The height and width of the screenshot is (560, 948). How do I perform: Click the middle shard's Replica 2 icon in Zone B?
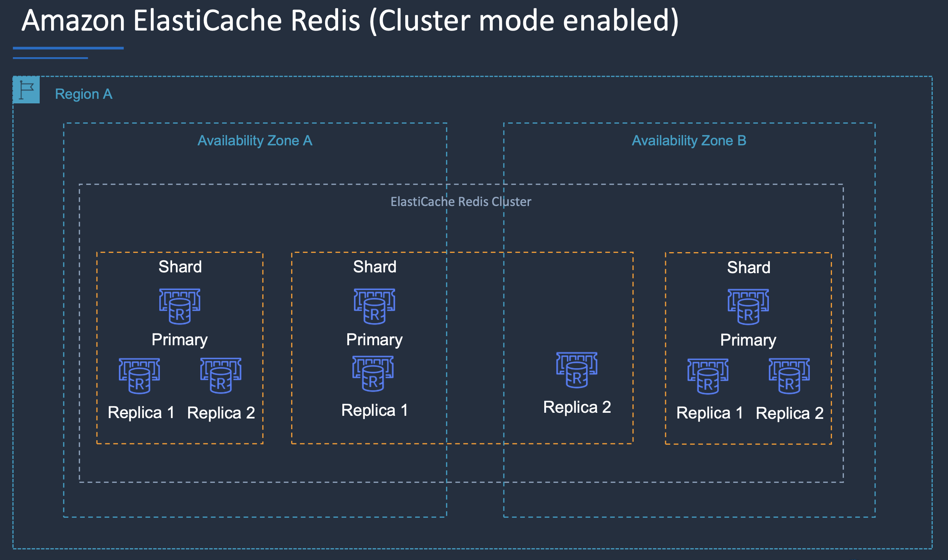[x=577, y=370]
